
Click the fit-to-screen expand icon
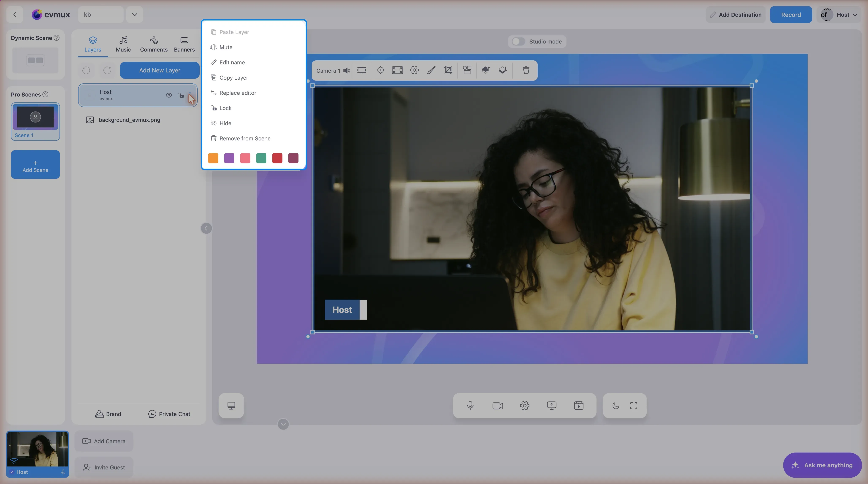click(x=397, y=70)
